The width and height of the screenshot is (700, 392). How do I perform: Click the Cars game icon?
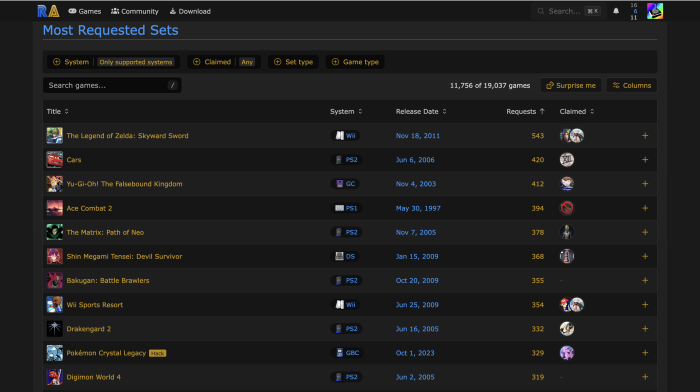pyautogui.click(x=54, y=160)
